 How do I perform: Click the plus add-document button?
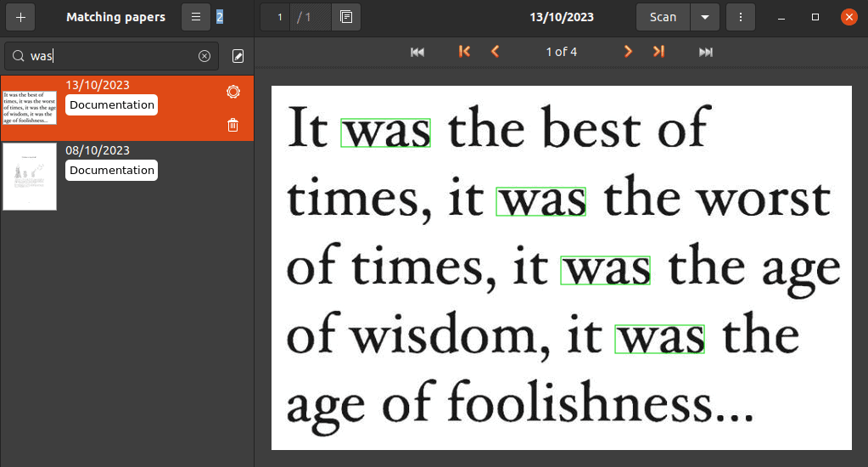(x=20, y=17)
